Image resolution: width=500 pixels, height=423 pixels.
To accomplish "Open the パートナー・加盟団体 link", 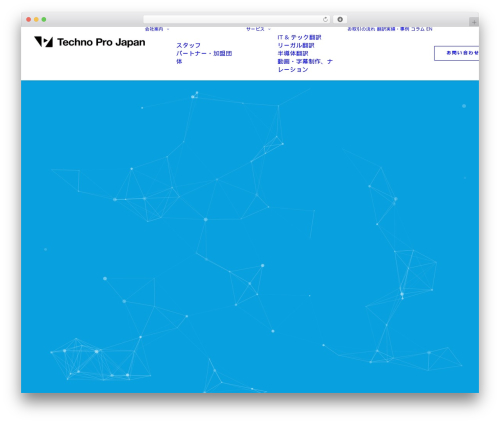I will pos(204,57).
